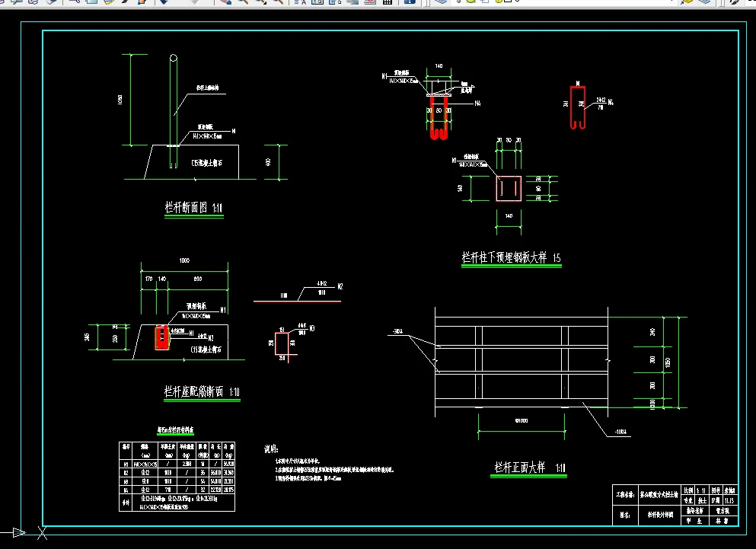Click the UCS X-axis icon

[43, 533]
